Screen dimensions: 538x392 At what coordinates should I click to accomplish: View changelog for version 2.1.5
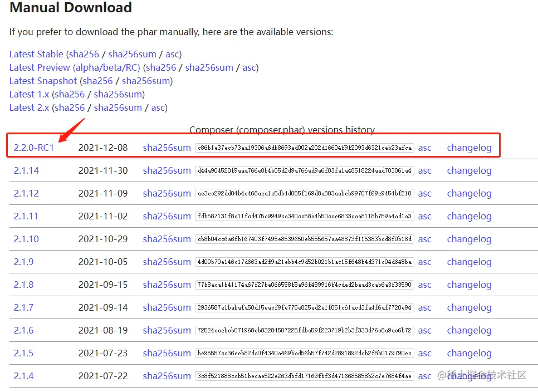(469, 353)
